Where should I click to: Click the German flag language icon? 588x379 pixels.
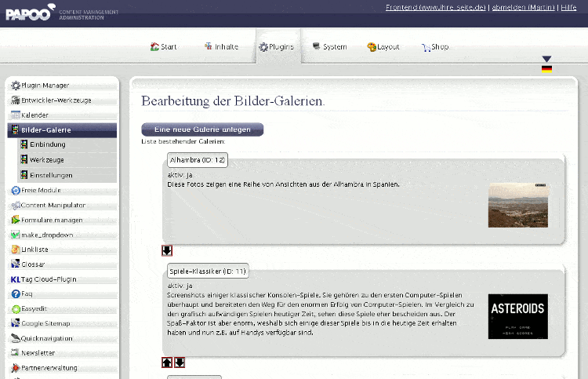point(546,69)
